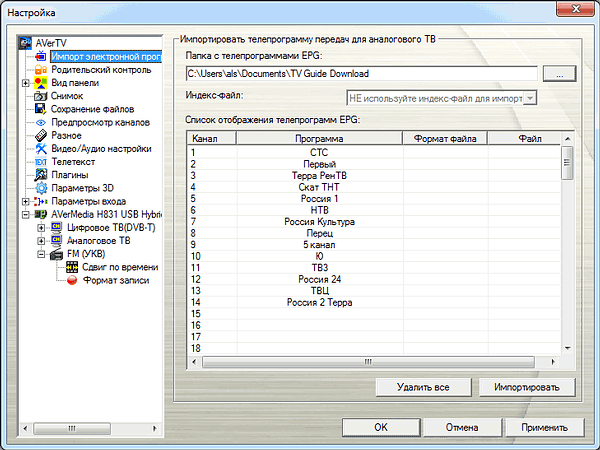Click the red Формат записи record icon
600x450 pixels.
click(72, 280)
